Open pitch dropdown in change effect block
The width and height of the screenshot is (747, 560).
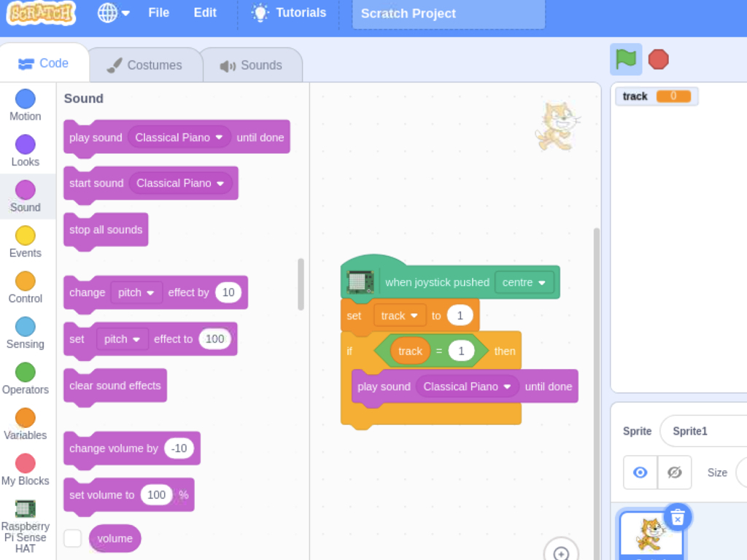coord(136,292)
